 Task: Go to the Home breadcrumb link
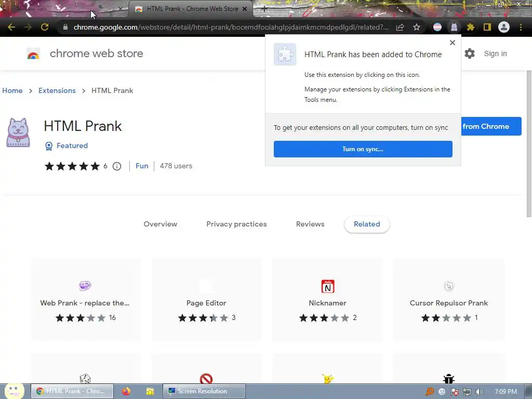(12, 90)
